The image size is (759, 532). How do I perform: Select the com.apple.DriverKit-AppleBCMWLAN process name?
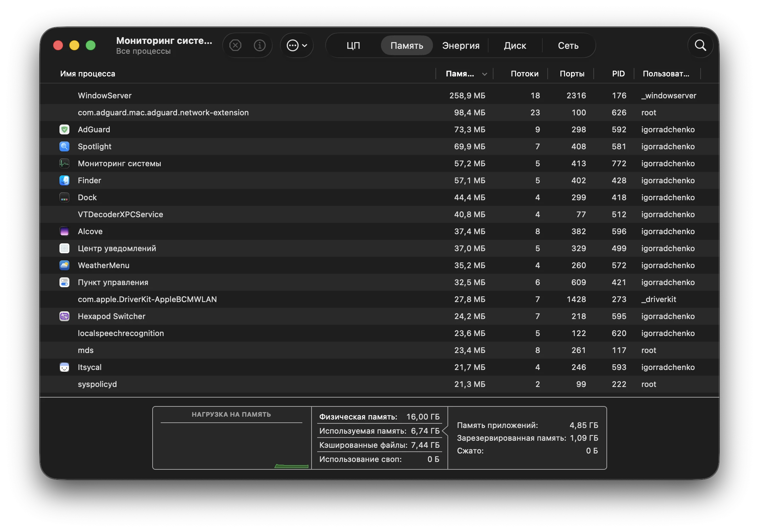147,299
